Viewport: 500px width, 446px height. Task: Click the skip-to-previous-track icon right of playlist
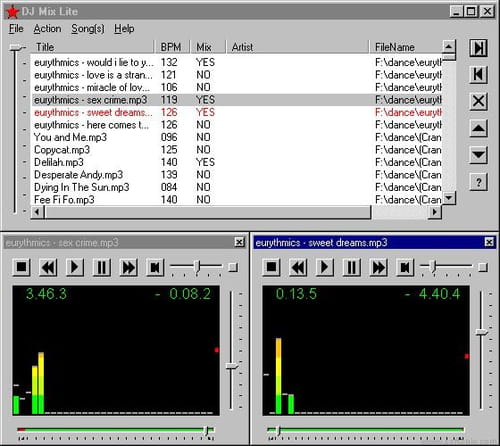[x=478, y=74]
